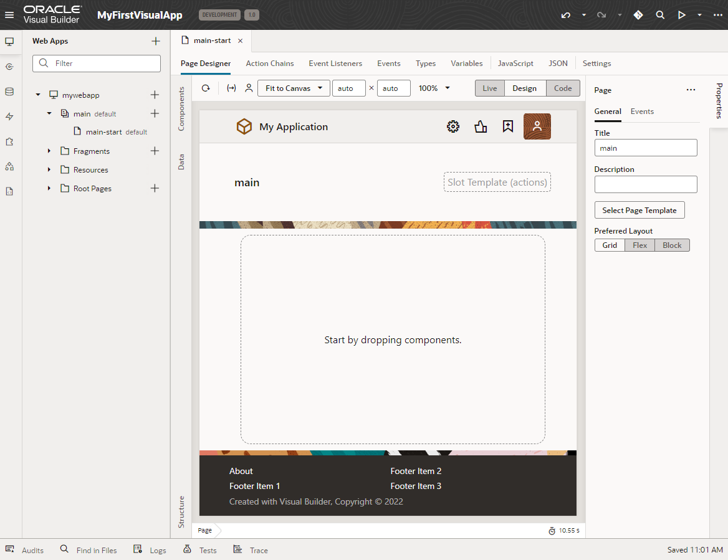
Task: Open the Fit to Canvas dropdown
Action: pyautogui.click(x=293, y=88)
